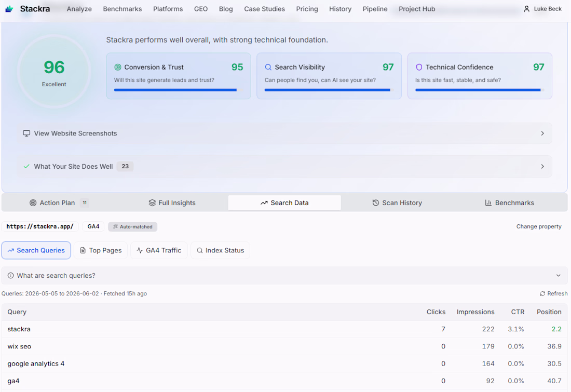Open History in the top navigation
The width and height of the screenshot is (571, 392).
pyautogui.click(x=340, y=9)
